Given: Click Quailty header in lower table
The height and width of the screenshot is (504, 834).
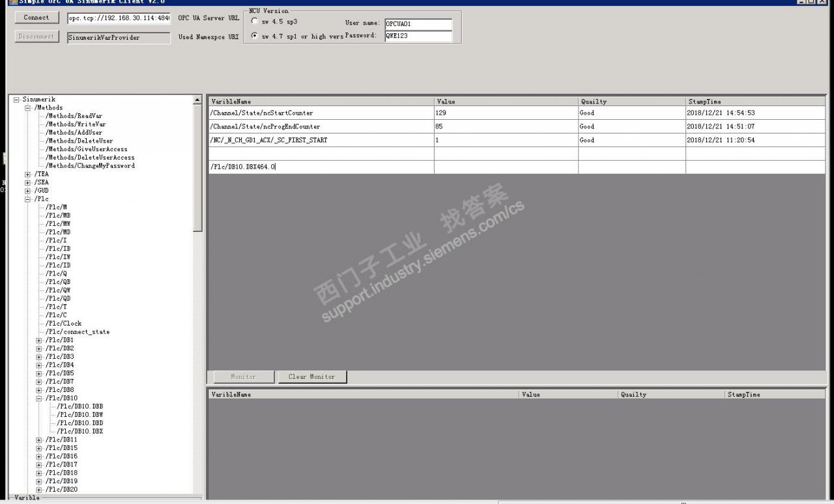Looking at the screenshot, I should [672, 395].
